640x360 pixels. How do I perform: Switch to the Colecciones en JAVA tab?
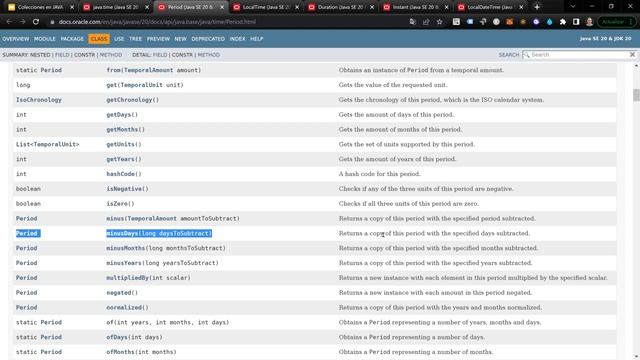point(40,7)
